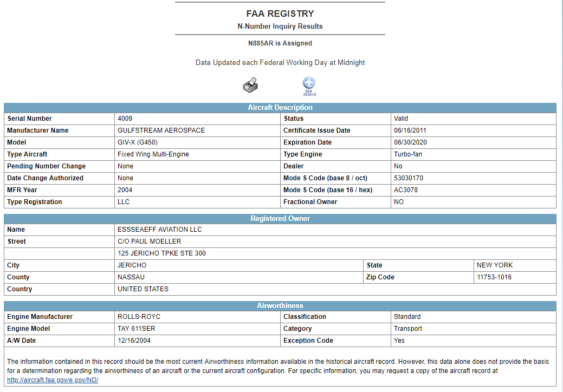Click Exception Code value Yes
The width and height of the screenshot is (563, 392).
[399, 341]
